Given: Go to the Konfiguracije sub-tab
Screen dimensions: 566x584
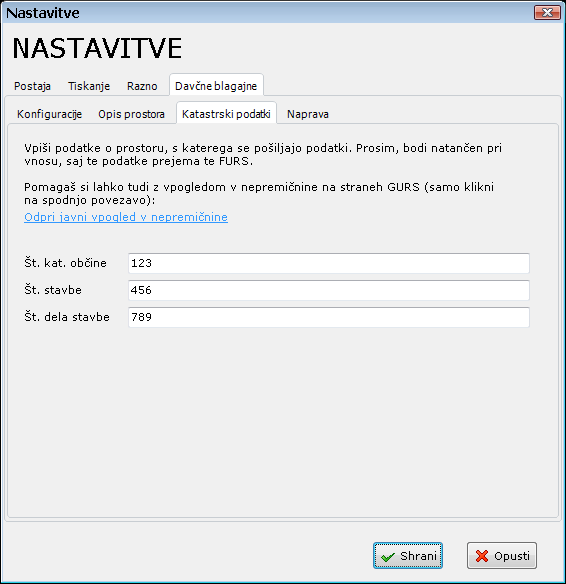Looking at the screenshot, I should [x=50, y=114].
